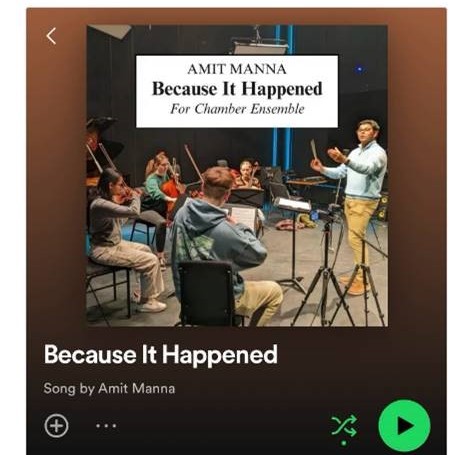The width and height of the screenshot is (461, 455).
Task: Click the green dot below the shuffle icon
Action: (x=344, y=443)
